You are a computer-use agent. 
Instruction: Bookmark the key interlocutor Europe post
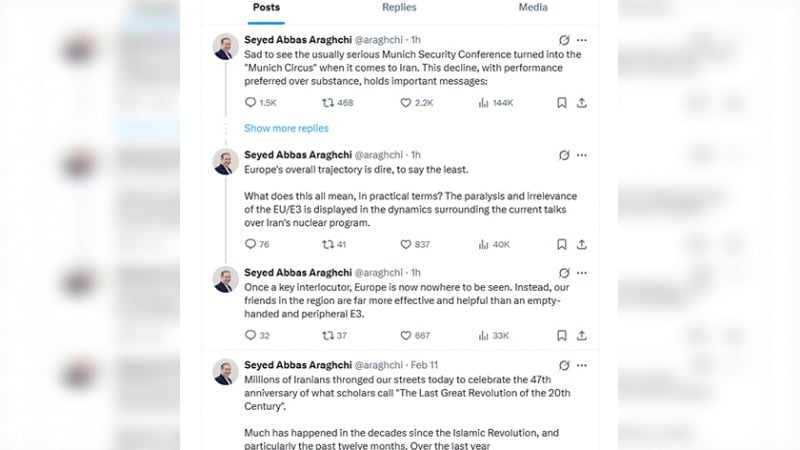[562, 335]
